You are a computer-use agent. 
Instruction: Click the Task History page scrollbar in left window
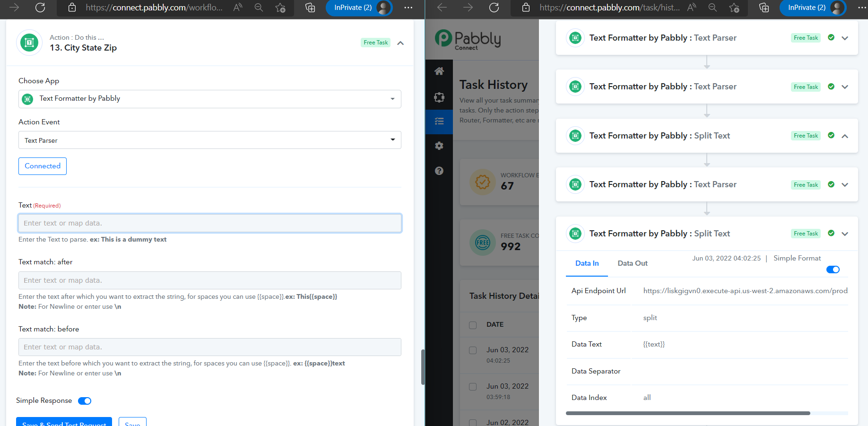point(423,367)
